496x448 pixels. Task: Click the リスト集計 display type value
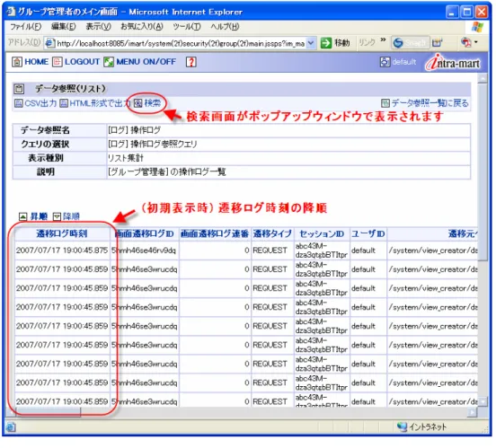tap(126, 158)
